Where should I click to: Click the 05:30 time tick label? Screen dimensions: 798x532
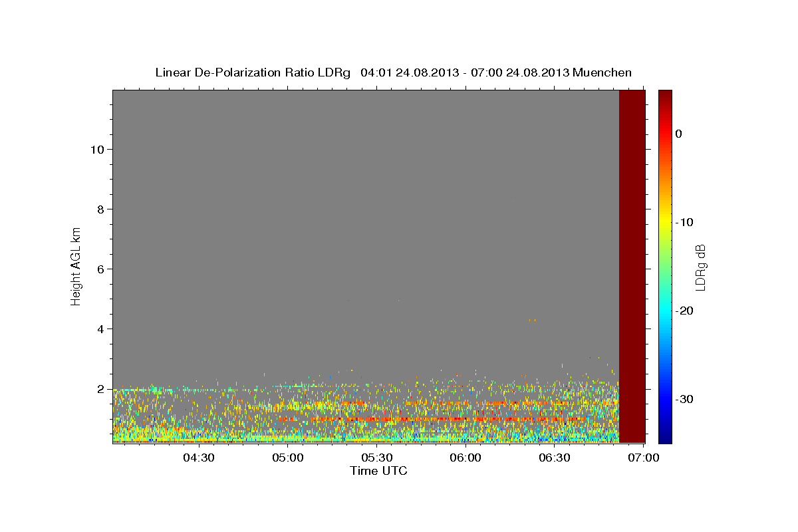(376, 458)
